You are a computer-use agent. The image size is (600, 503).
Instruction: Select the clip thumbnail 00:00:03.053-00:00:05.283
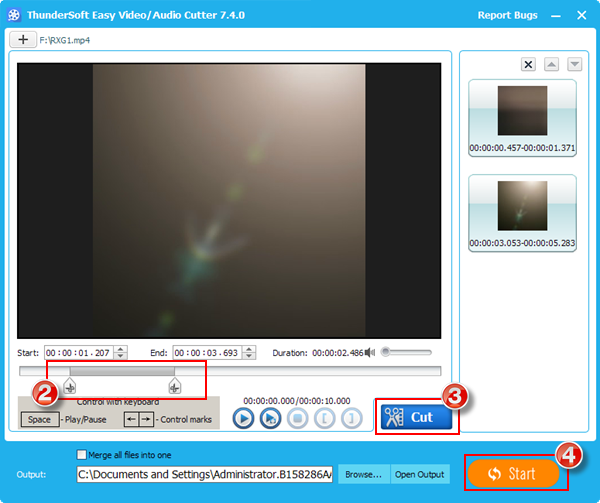(521, 213)
